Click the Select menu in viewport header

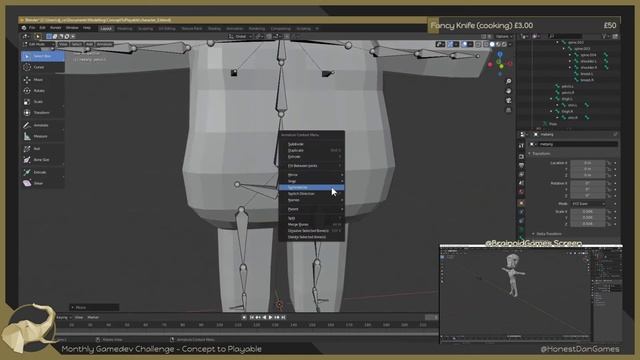tap(77, 44)
